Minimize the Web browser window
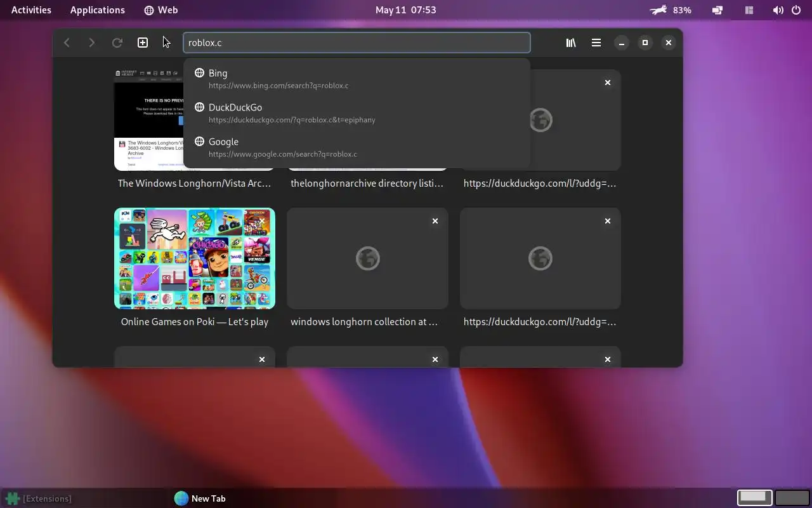Image resolution: width=812 pixels, height=508 pixels. (x=622, y=43)
